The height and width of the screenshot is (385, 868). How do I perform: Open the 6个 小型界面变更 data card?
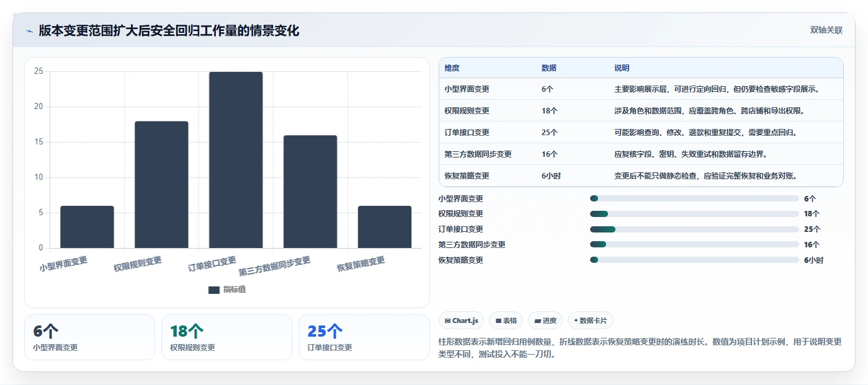(x=89, y=337)
